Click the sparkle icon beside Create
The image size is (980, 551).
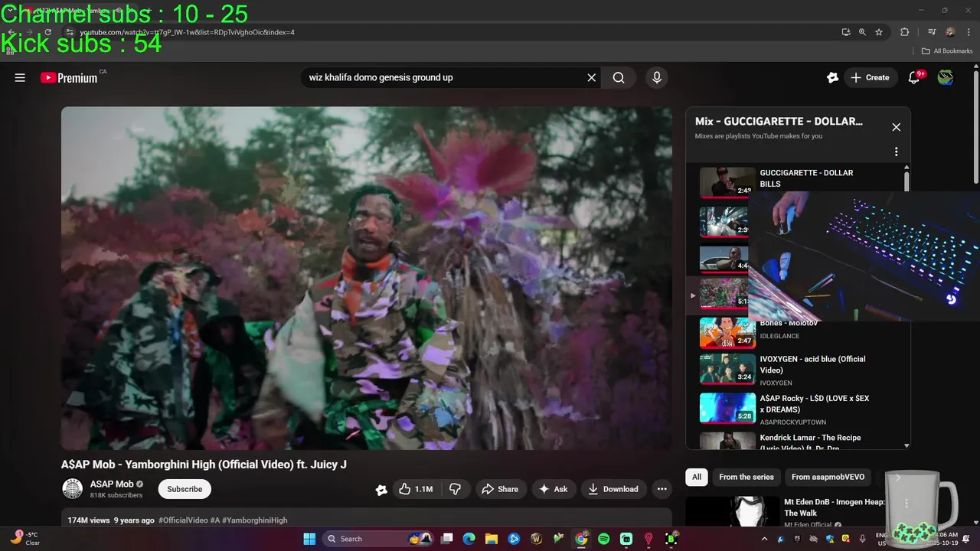[x=832, y=77]
